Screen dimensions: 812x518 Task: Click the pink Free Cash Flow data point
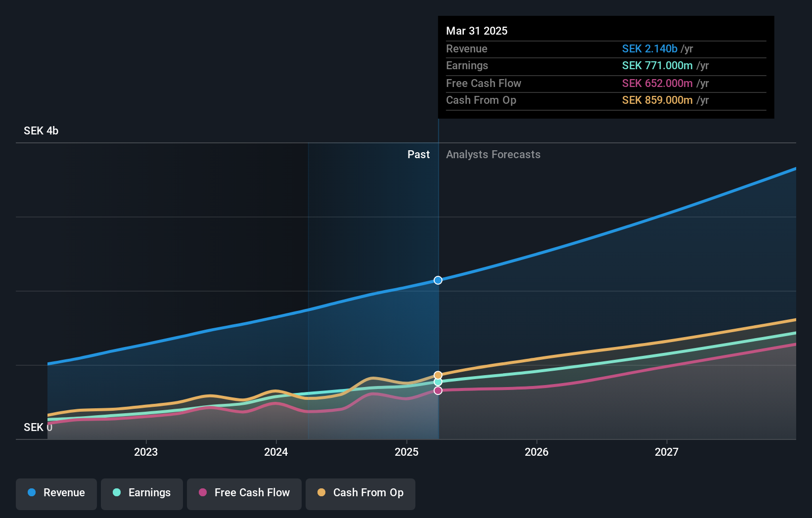[438, 390]
